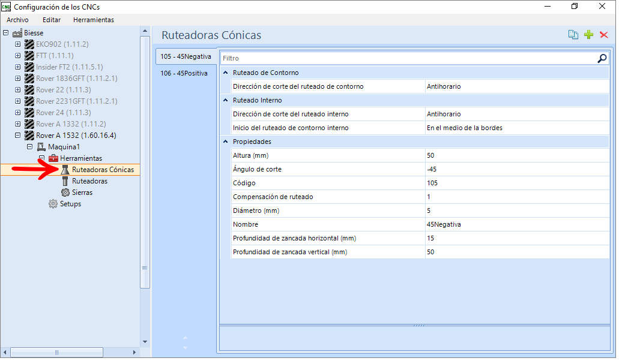Viewport: 619px width, 364px height.
Task: Collapse the Biesse tree root
Action: 5,33
